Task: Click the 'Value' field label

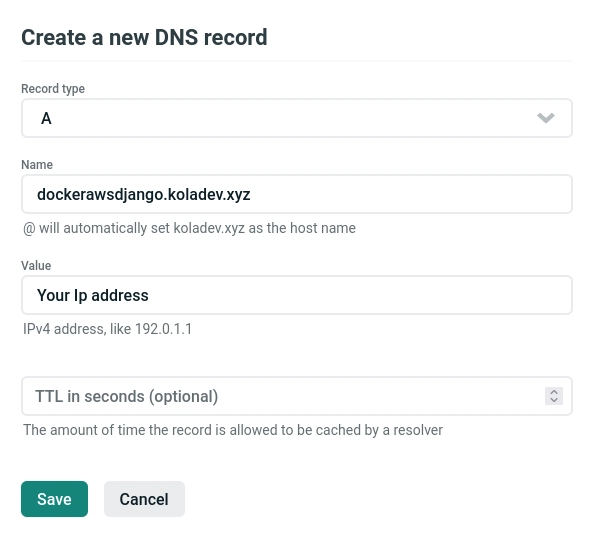Action: 36,265
